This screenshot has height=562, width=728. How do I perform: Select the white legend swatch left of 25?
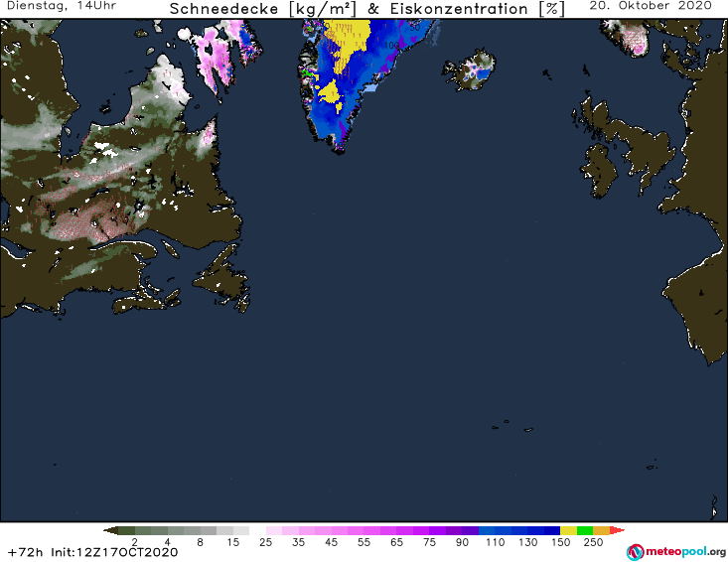point(257,530)
